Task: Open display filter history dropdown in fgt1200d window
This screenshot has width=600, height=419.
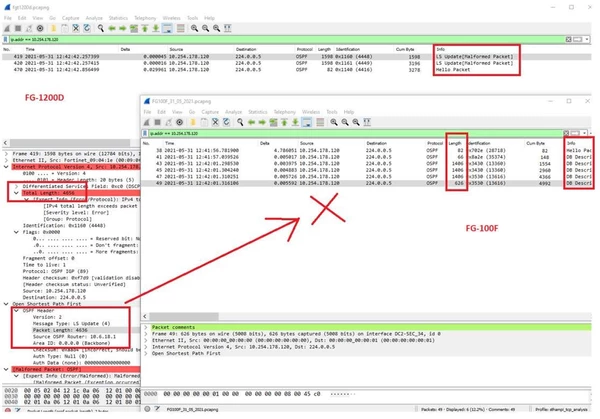Action: [x=587, y=39]
